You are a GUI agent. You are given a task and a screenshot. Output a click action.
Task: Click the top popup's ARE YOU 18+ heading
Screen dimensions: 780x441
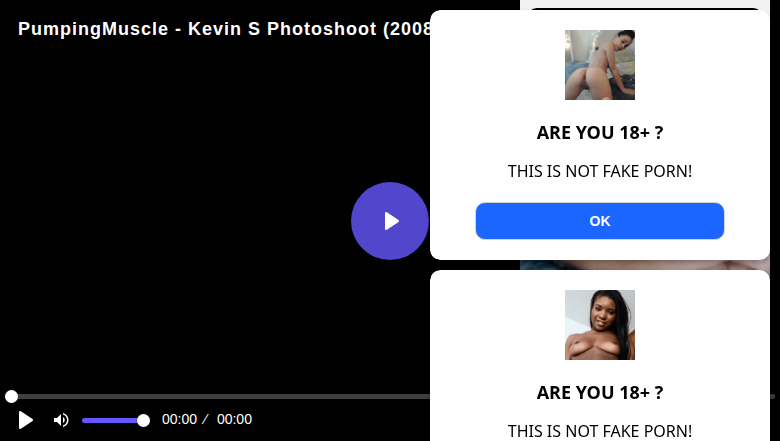pos(599,133)
